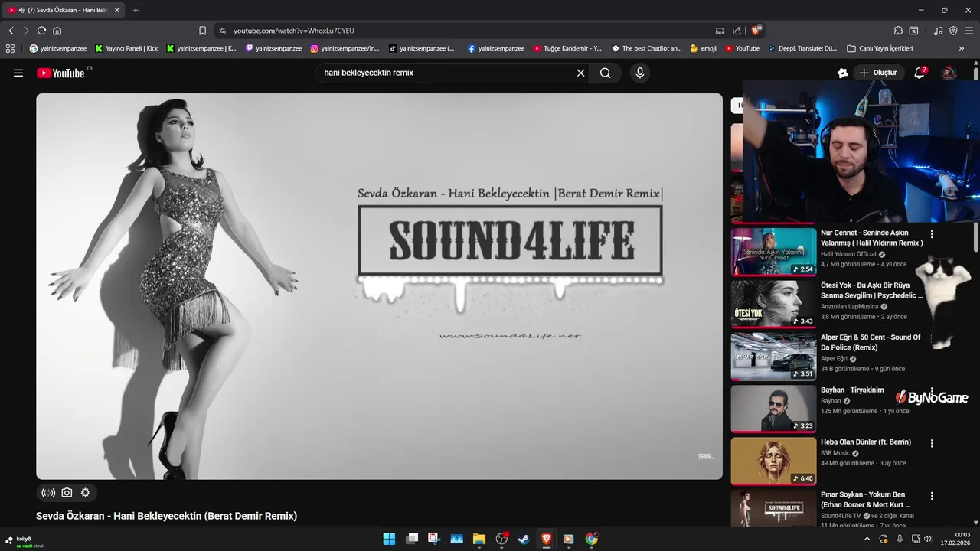Click the address bar URL
980x551 pixels.
[294, 31]
